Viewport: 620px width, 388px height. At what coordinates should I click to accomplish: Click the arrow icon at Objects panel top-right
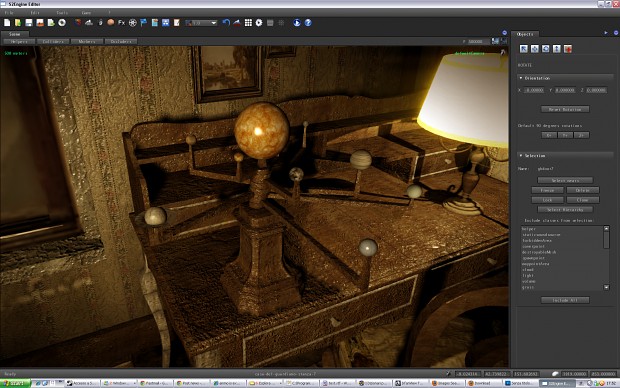pos(605,33)
